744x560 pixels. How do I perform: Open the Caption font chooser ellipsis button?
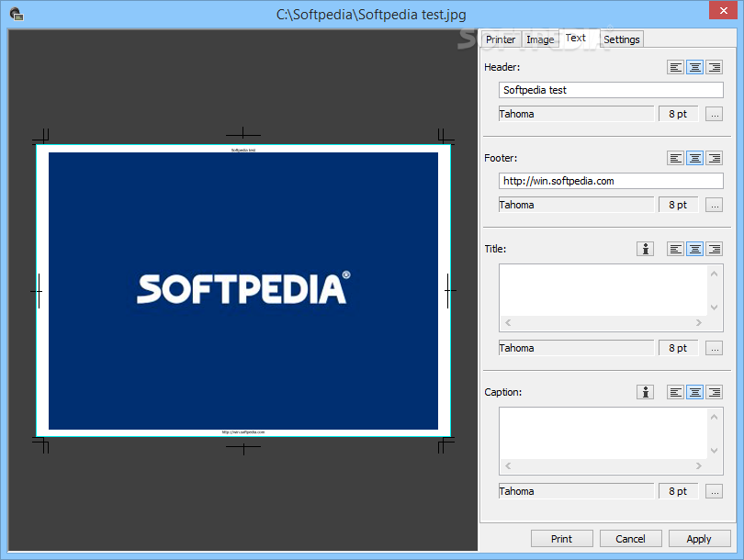pos(714,491)
